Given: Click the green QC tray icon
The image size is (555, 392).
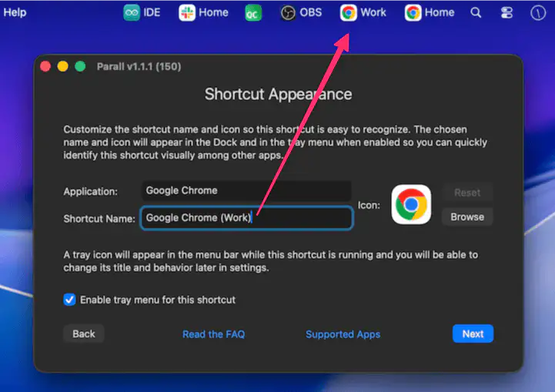Looking at the screenshot, I should coord(253,13).
